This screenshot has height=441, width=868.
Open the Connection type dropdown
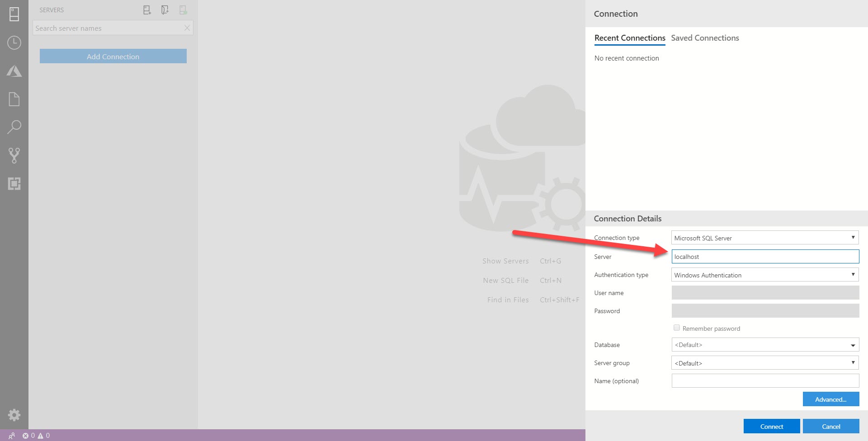[x=765, y=238]
